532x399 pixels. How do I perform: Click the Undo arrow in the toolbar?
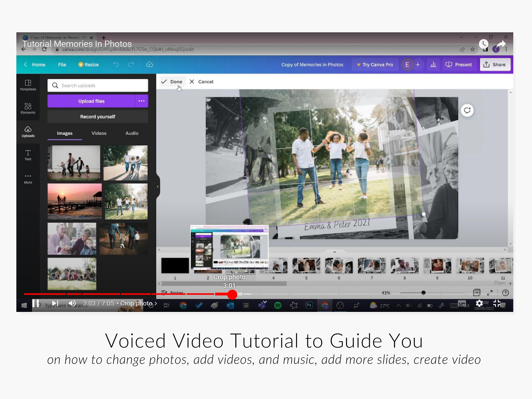[x=116, y=64]
